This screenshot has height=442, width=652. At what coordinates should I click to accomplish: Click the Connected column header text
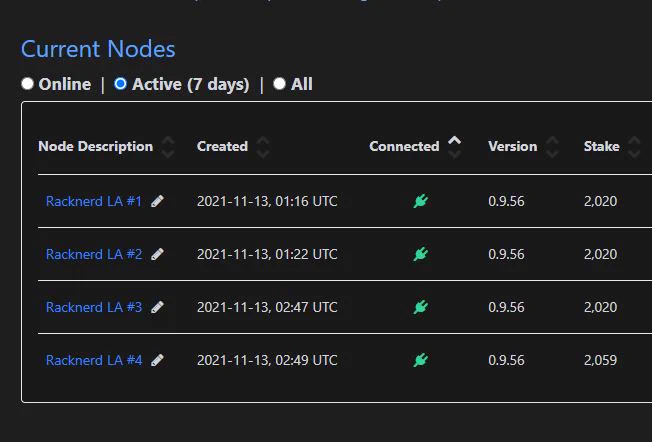pos(404,146)
